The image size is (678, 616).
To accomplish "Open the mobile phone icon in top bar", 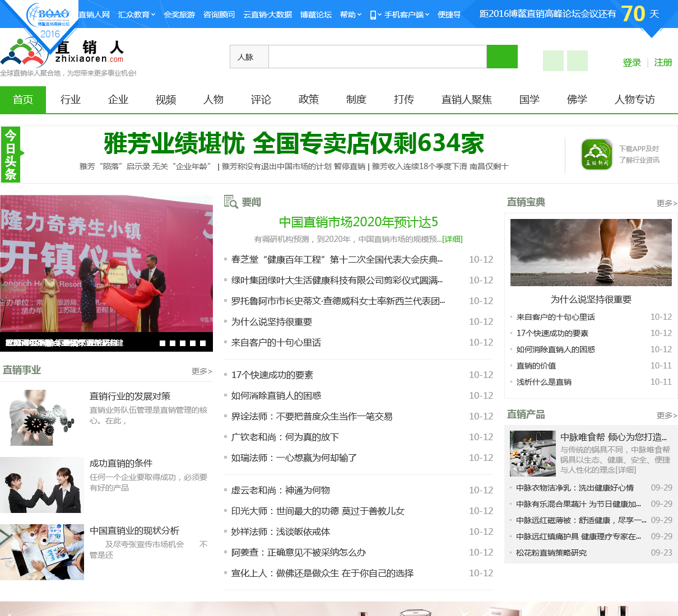I will (x=373, y=15).
